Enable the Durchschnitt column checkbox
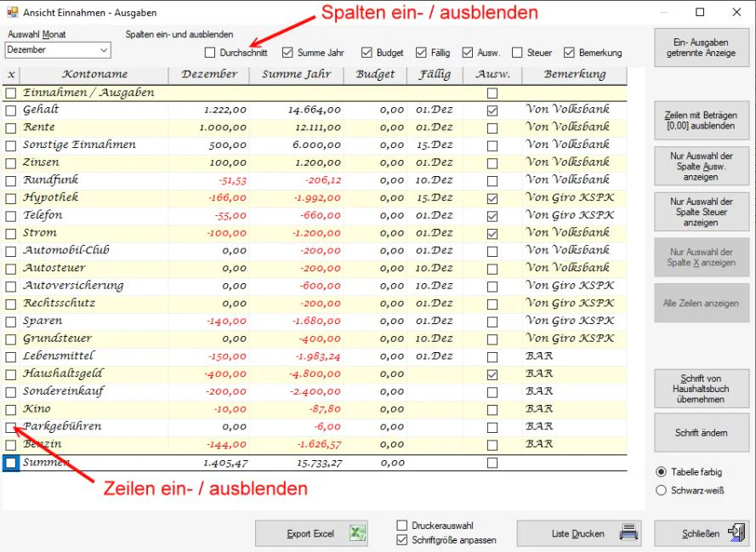The image size is (756, 552). pos(210,53)
